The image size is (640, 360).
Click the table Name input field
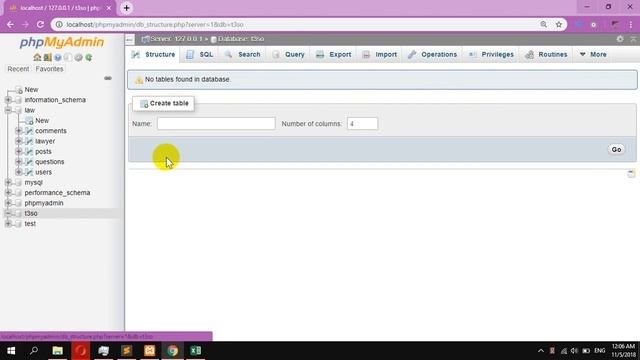(216, 124)
